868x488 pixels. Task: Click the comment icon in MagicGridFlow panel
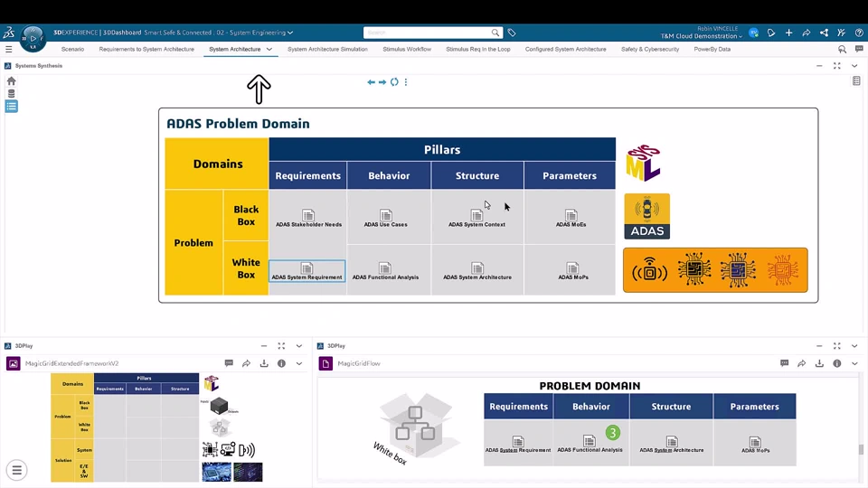(x=785, y=363)
